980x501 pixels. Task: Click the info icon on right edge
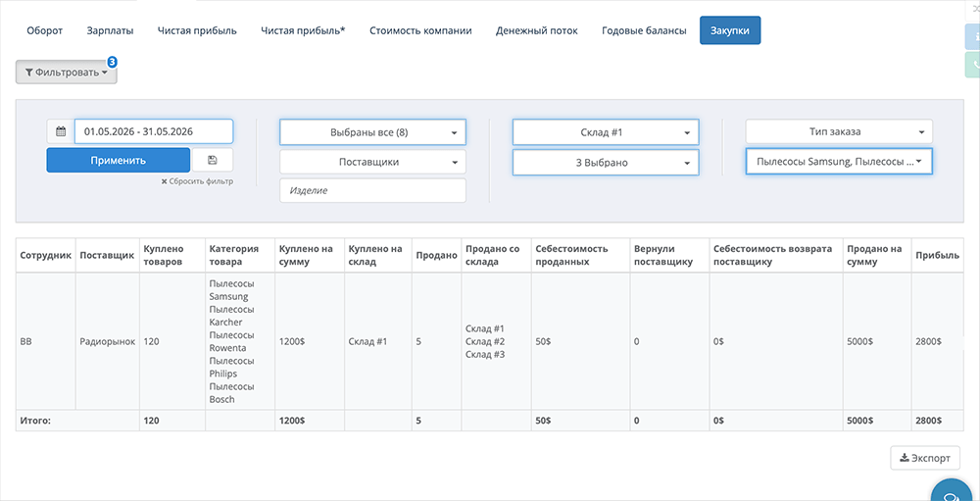(x=974, y=37)
